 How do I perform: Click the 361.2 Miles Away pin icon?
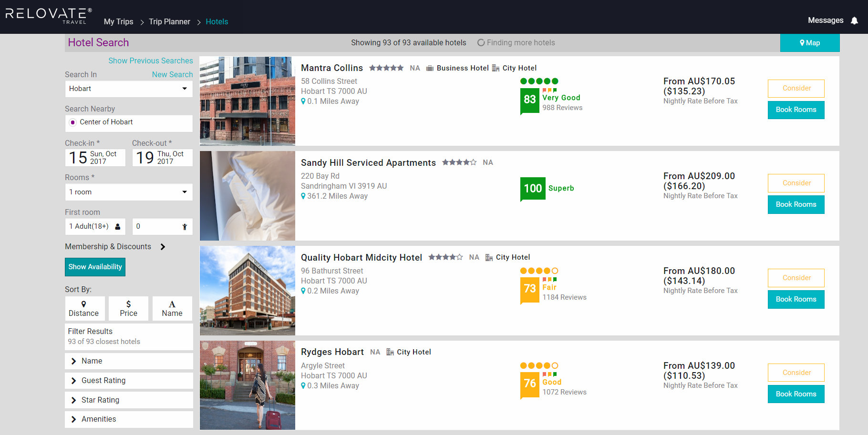click(x=303, y=196)
